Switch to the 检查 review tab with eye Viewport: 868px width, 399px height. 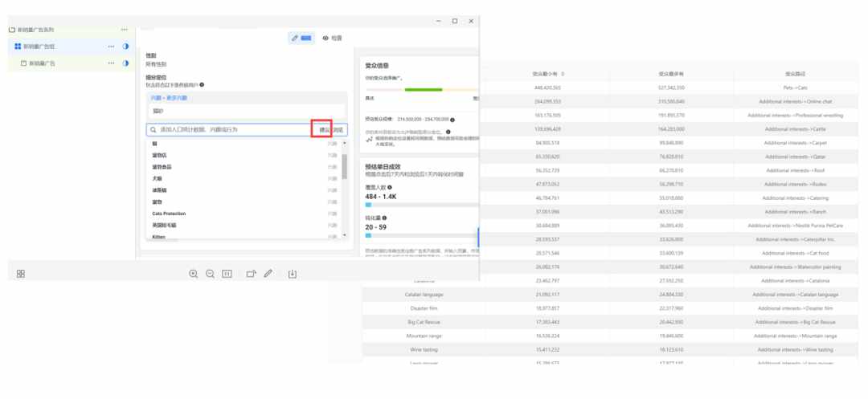332,38
